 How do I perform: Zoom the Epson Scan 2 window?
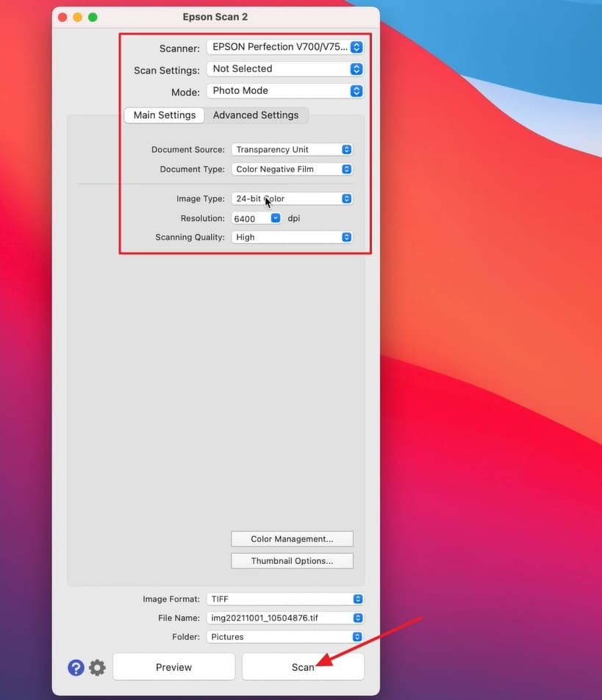tap(93, 17)
